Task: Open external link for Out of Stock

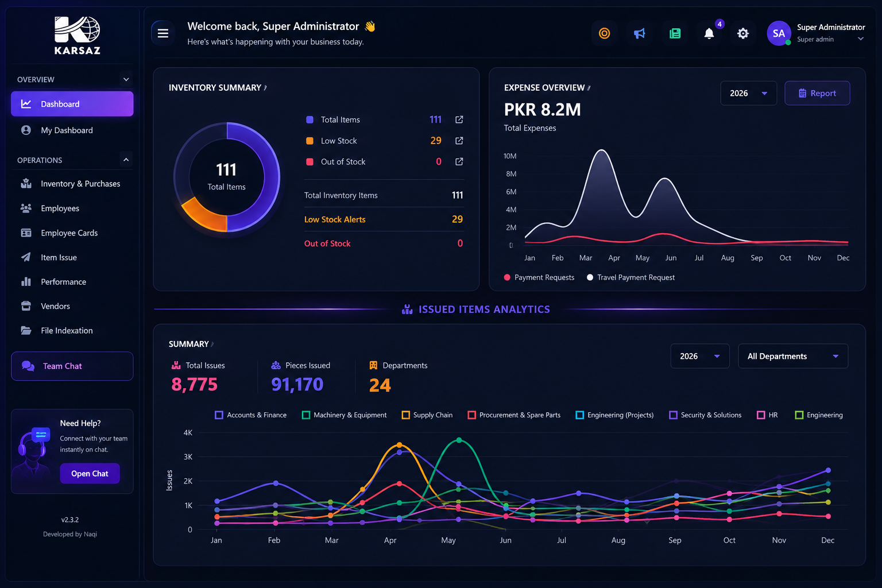Action: (x=459, y=162)
